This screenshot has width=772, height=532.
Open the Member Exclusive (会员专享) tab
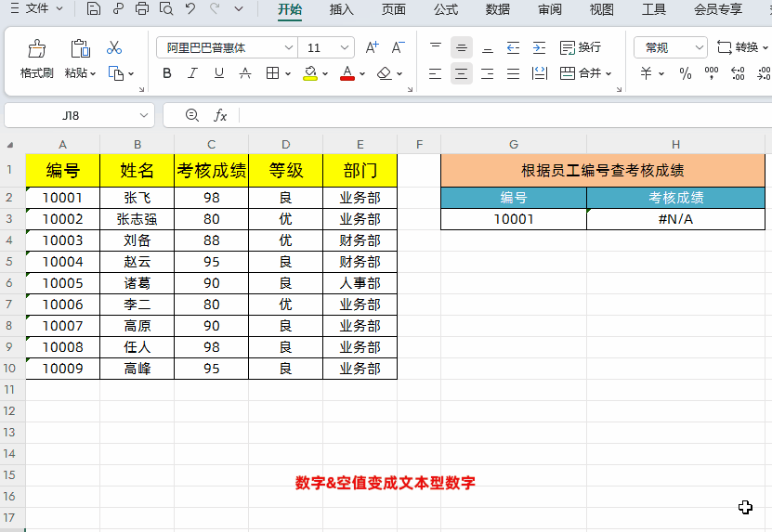tap(718, 9)
